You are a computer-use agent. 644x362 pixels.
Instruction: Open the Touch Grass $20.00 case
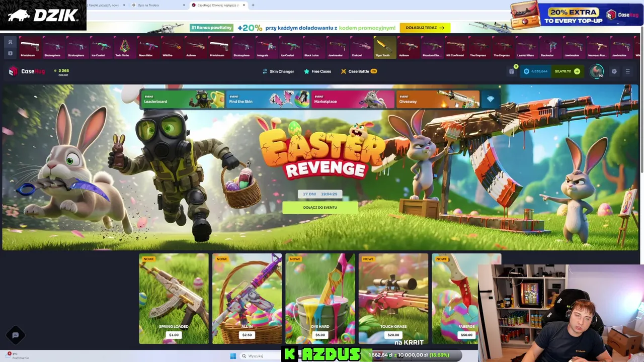pyautogui.click(x=393, y=299)
